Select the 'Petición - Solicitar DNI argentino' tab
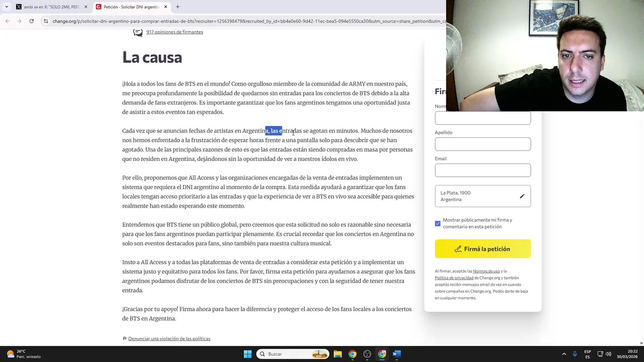This screenshot has width=644, height=362. point(131,7)
